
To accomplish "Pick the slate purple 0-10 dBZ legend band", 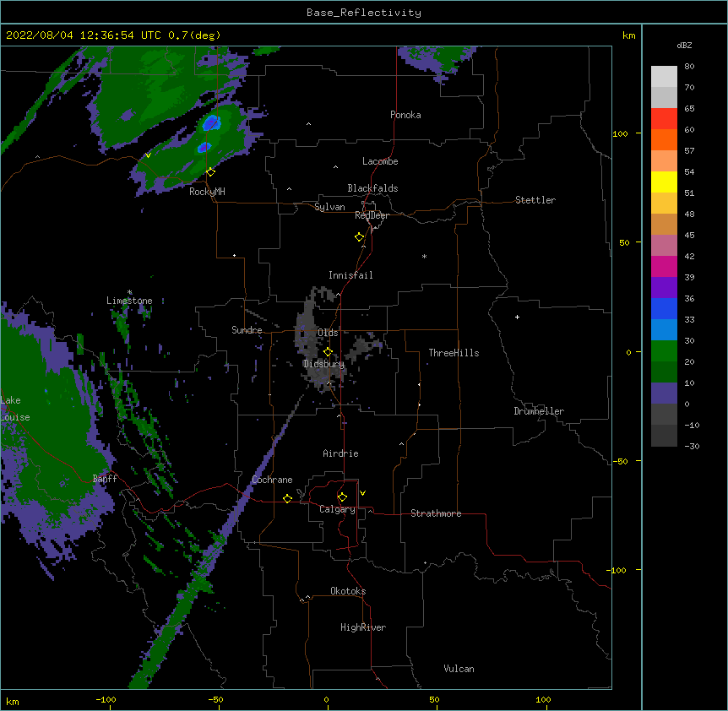I will pyautogui.click(x=664, y=393).
